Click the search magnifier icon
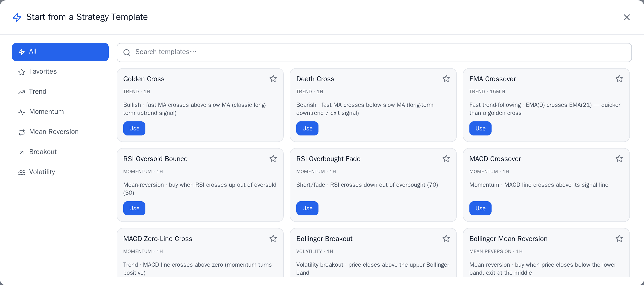 [127, 52]
